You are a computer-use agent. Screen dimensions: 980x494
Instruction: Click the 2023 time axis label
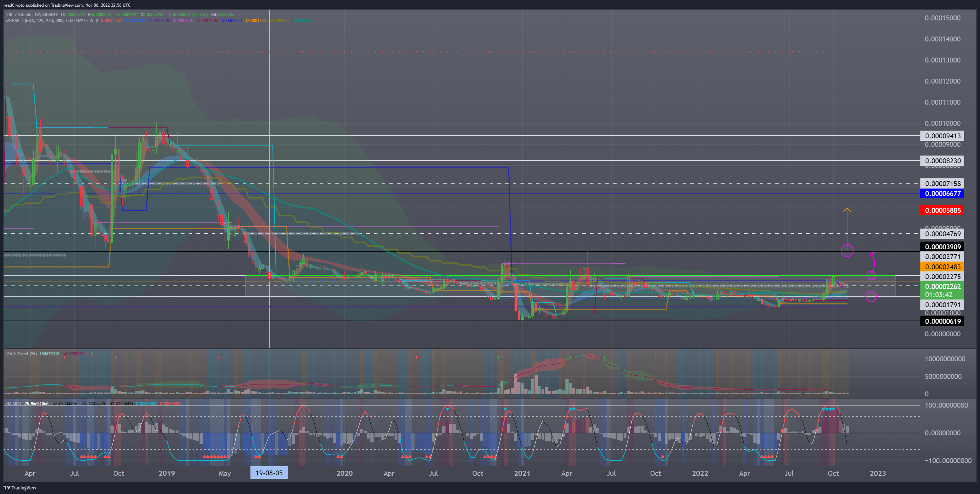pyautogui.click(x=878, y=473)
